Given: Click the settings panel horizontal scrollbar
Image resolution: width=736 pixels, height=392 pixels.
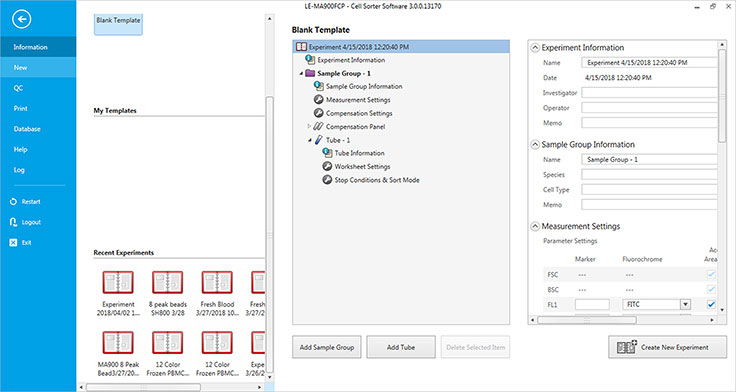Looking at the screenshot, I should tap(587, 320).
